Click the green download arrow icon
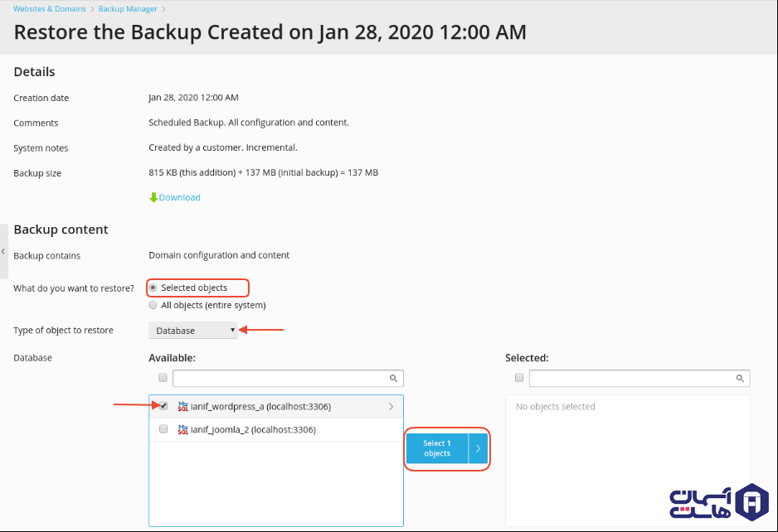778x532 pixels. (x=153, y=197)
